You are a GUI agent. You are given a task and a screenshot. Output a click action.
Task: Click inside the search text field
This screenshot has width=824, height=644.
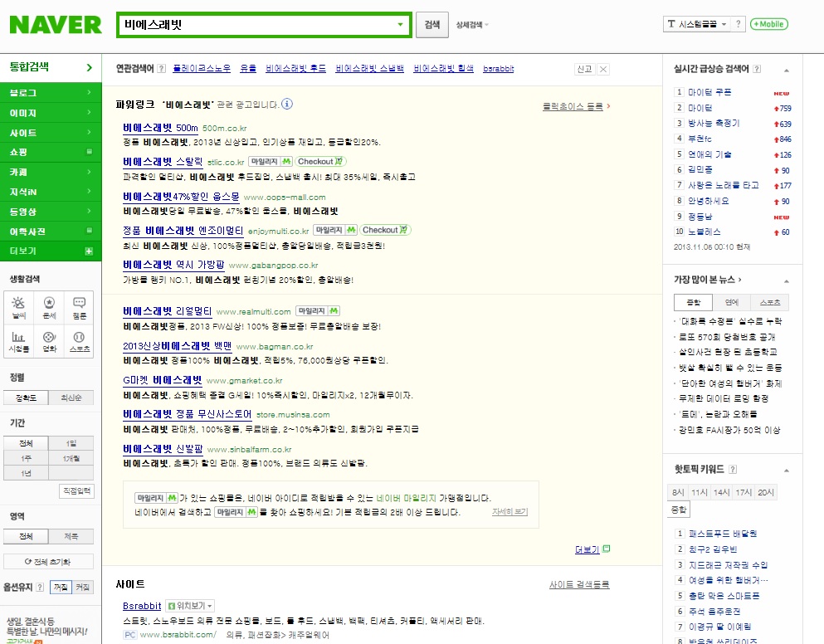click(x=257, y=25)
